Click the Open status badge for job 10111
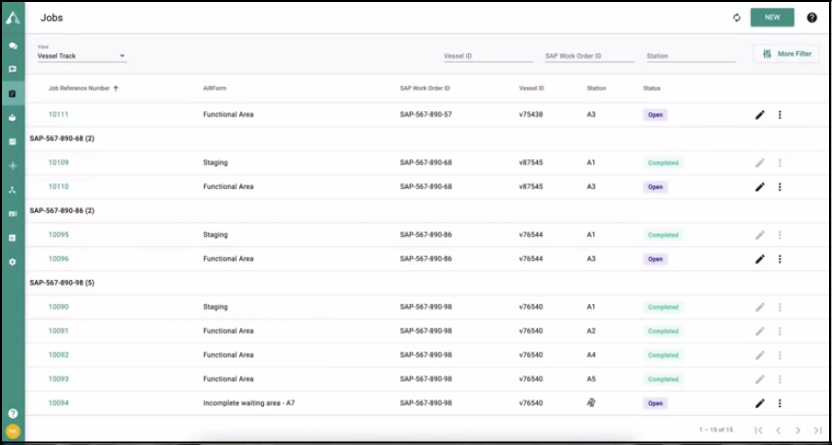The image size is (832, 445). (655, 115)
